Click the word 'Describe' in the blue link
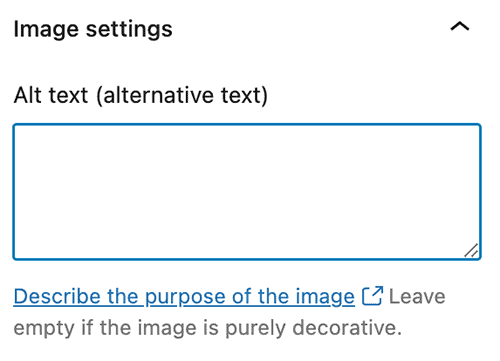Screen dimensions: 500x361 click(x=57, y=296)
